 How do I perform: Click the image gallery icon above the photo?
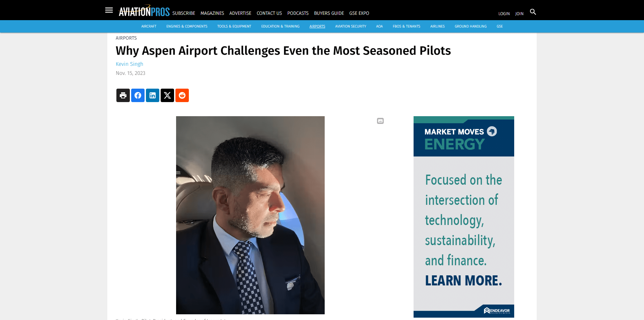coord(380,121)
